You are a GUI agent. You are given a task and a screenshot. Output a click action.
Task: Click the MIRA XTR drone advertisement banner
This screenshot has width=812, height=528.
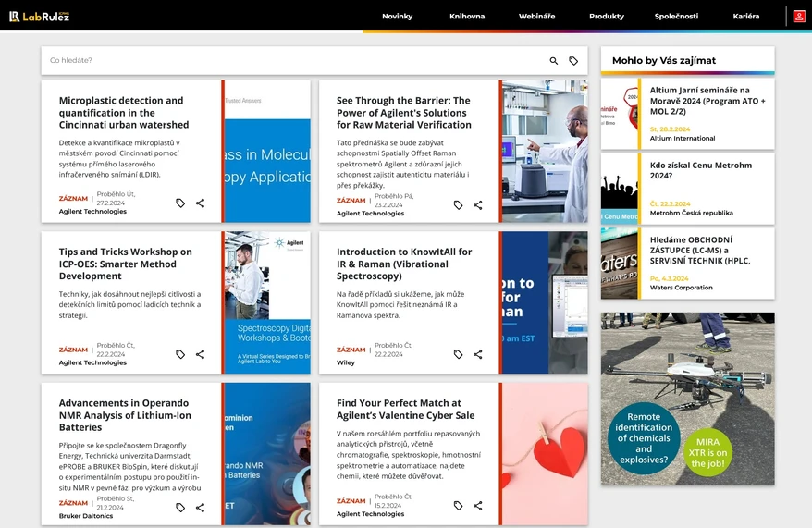point(688,399)
